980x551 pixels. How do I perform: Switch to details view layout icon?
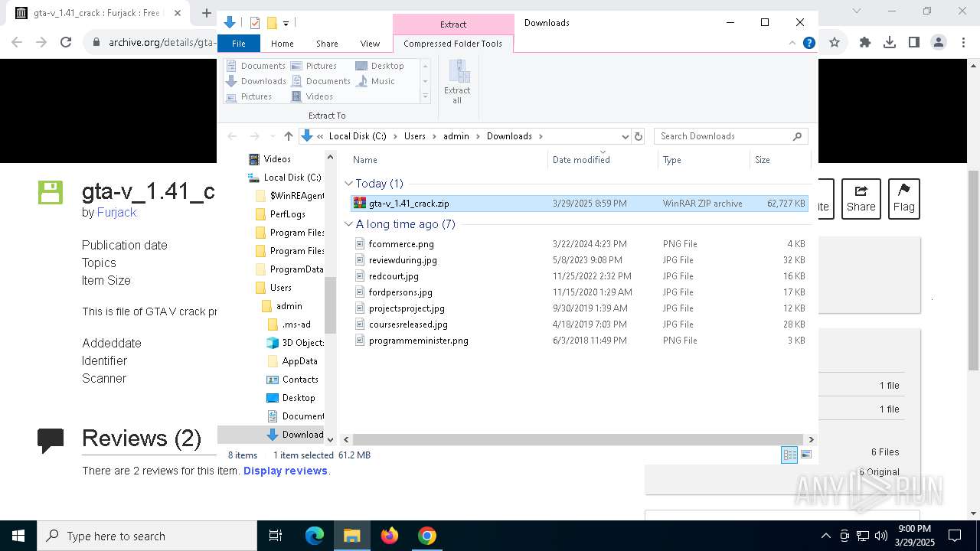[789, 455]
